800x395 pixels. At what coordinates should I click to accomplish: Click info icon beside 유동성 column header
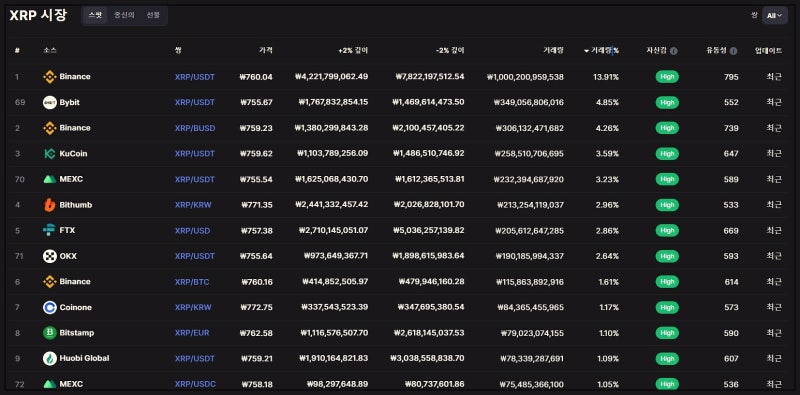coord(733,51)
